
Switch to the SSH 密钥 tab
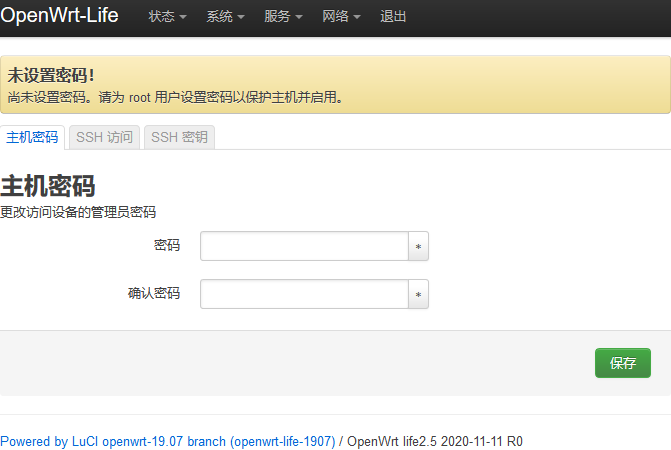tap(179, 138)
